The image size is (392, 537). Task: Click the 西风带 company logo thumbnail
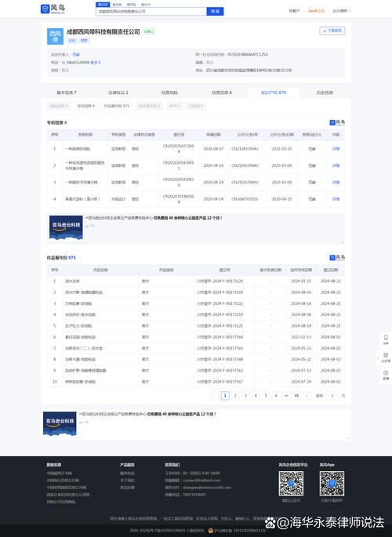coord(55,36)
